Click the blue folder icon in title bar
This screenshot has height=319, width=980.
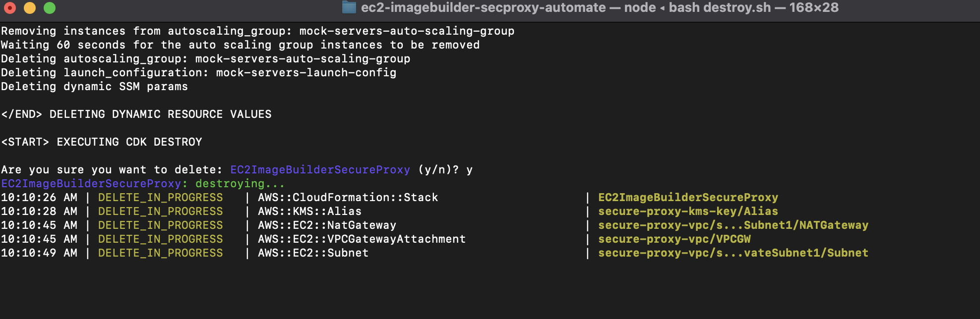click(x=349, y=7)
